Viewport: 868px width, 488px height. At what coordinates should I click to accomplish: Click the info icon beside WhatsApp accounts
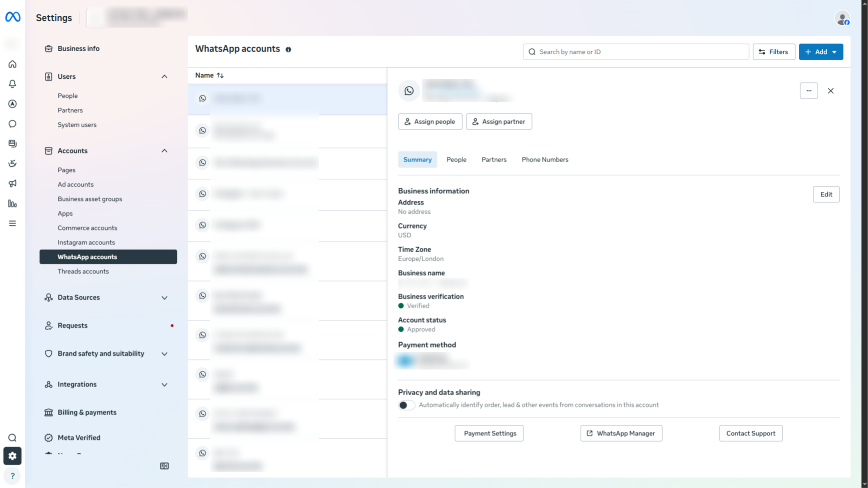pyautogui.click(x=288, y=49)
